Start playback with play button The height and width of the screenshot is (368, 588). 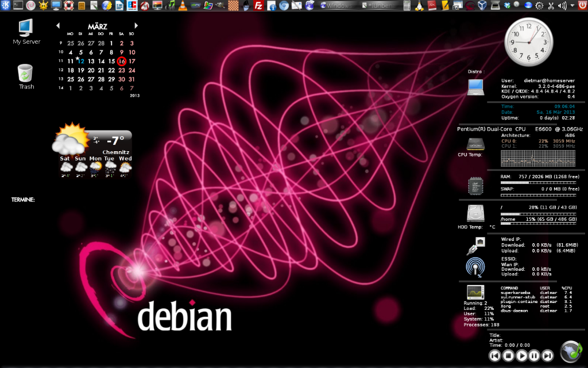[521, 355]
